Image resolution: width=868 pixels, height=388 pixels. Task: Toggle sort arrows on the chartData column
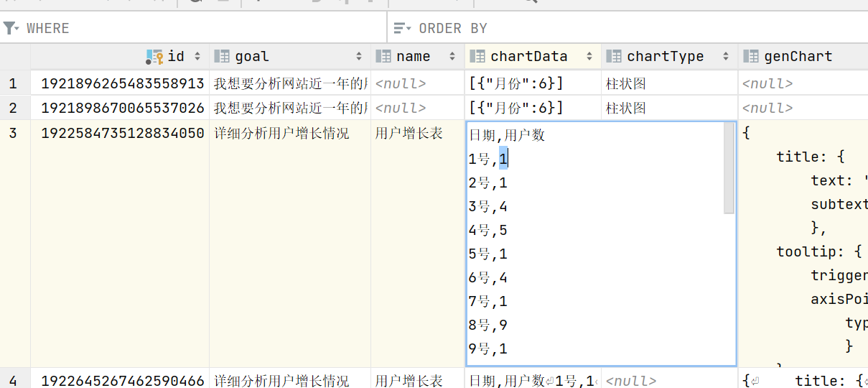(589, 56)
